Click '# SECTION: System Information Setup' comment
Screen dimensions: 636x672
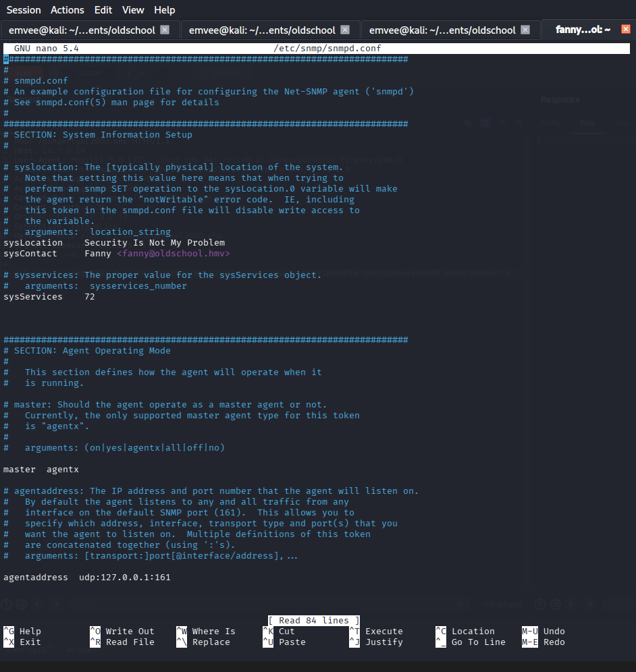[98, 134]
